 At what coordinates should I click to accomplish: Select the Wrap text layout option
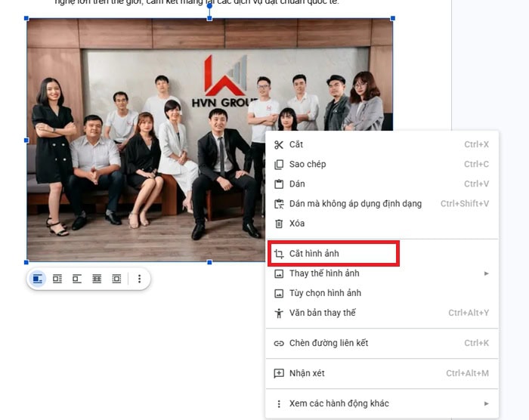[57, 279]
